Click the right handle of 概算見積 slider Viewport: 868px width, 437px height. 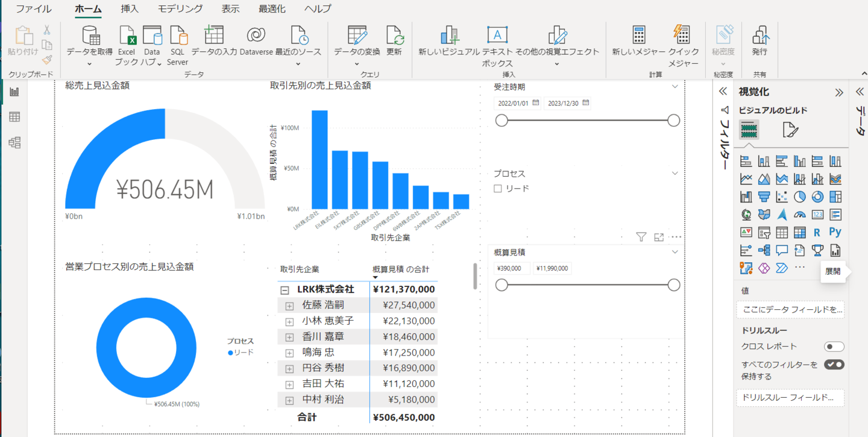point(674,285)
